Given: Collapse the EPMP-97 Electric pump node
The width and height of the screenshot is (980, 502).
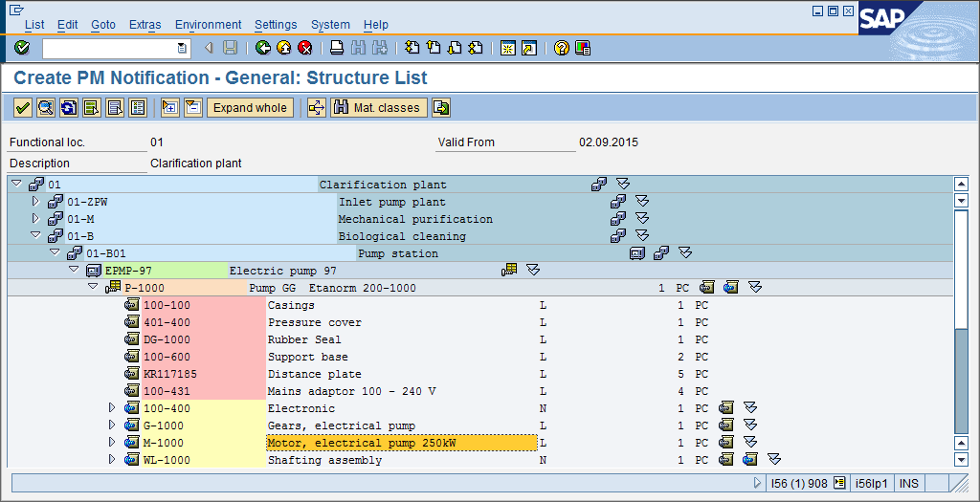Looking at the screenshot, I should coord(74,270).
